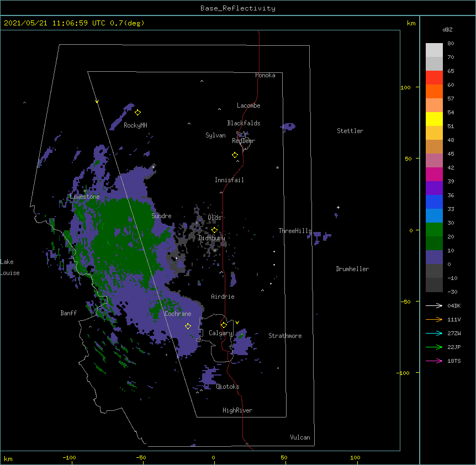Click the Stettler town label

(x=350, y=131)
